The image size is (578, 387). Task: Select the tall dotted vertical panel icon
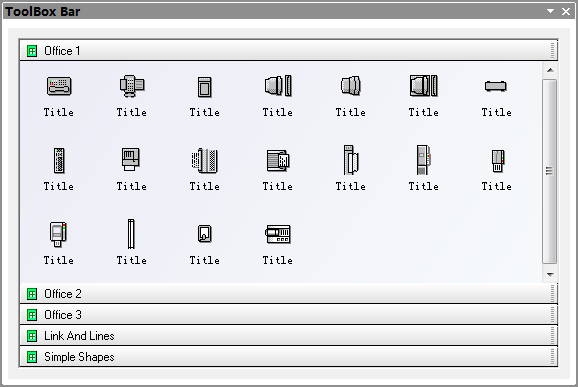tap(59, 160)
